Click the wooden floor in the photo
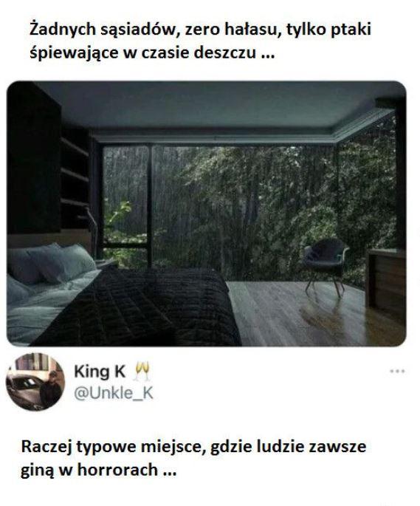The height and width of the screenshot is (506, 420). point(310,313)
